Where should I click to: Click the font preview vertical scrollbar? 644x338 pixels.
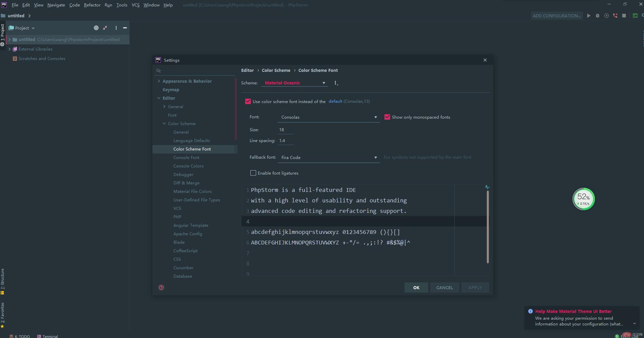488,227
